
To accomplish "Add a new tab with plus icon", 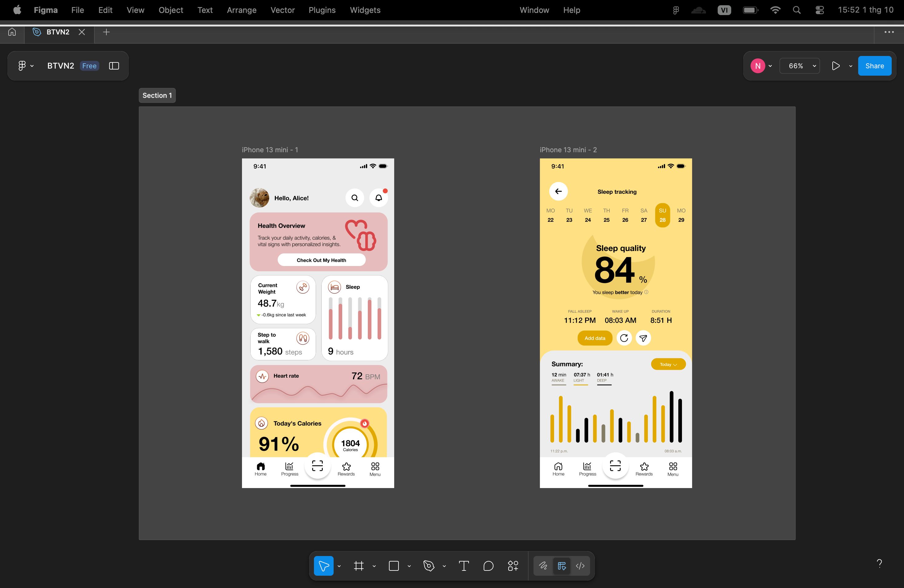I will tap(106, 32).
